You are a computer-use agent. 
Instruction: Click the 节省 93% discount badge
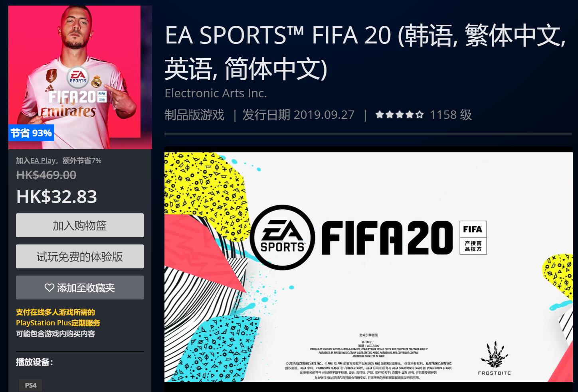point(31,133)
